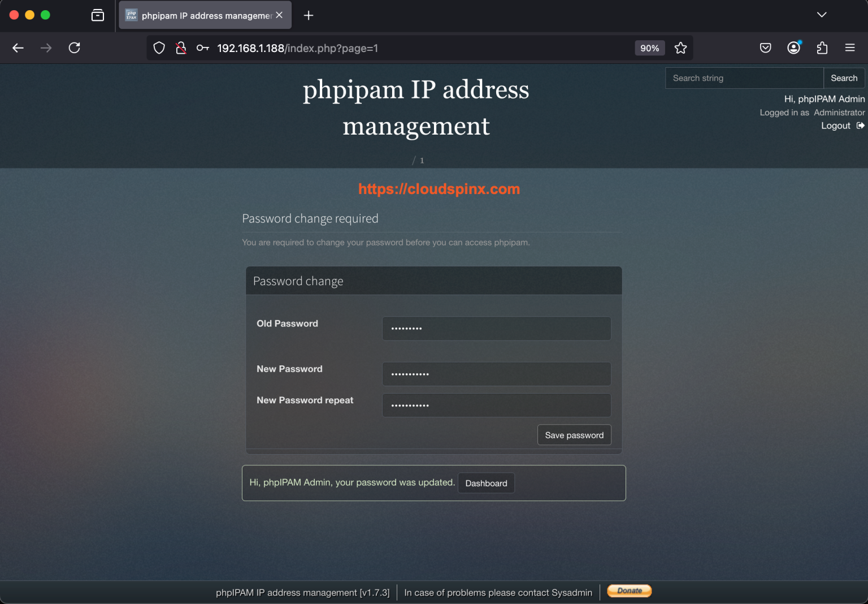Open the Firefox hamburger application menu

pyautogui.click(x=849, y=48)
